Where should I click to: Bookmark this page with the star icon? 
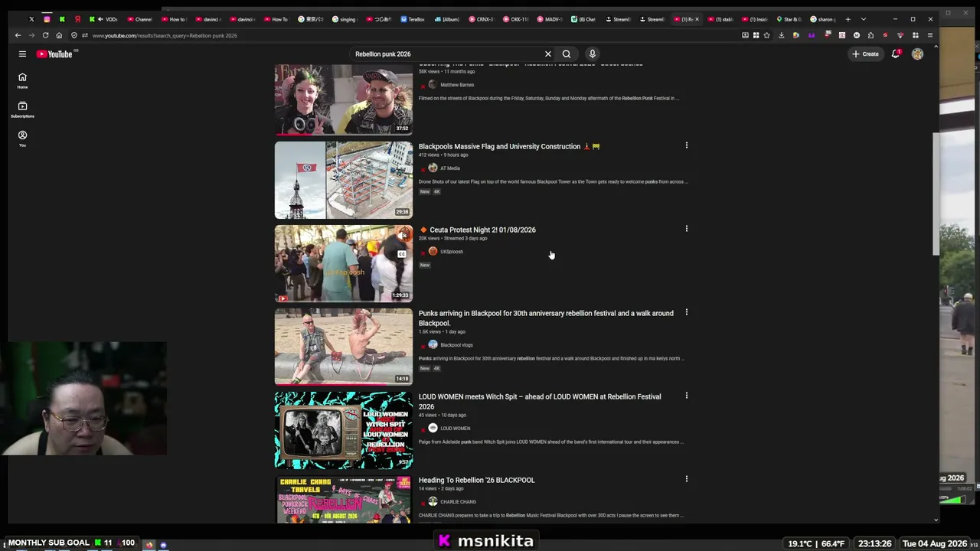pos(766,35)
